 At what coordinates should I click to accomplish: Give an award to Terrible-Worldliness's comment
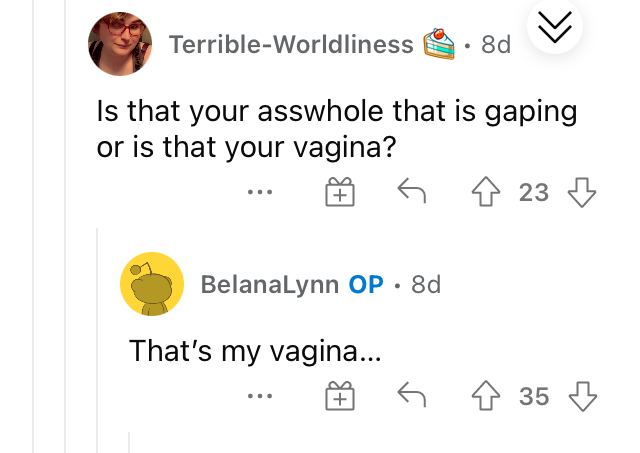[340, 191]
